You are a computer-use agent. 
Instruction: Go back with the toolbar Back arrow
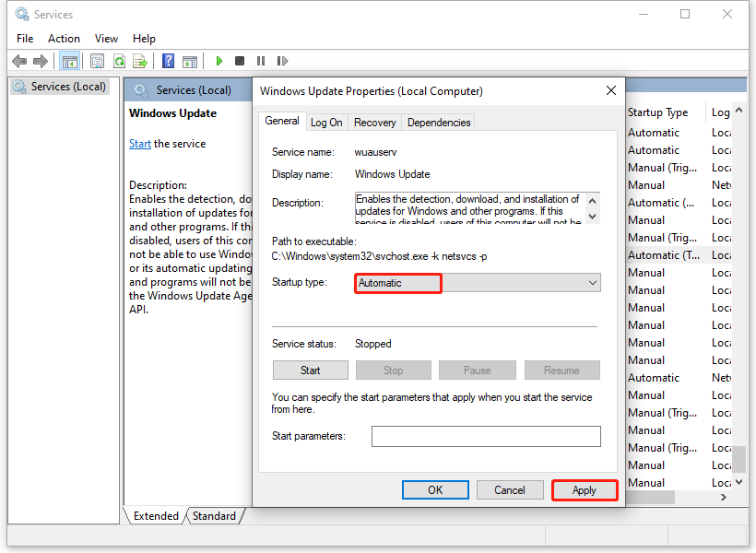[x=19, y=61]
